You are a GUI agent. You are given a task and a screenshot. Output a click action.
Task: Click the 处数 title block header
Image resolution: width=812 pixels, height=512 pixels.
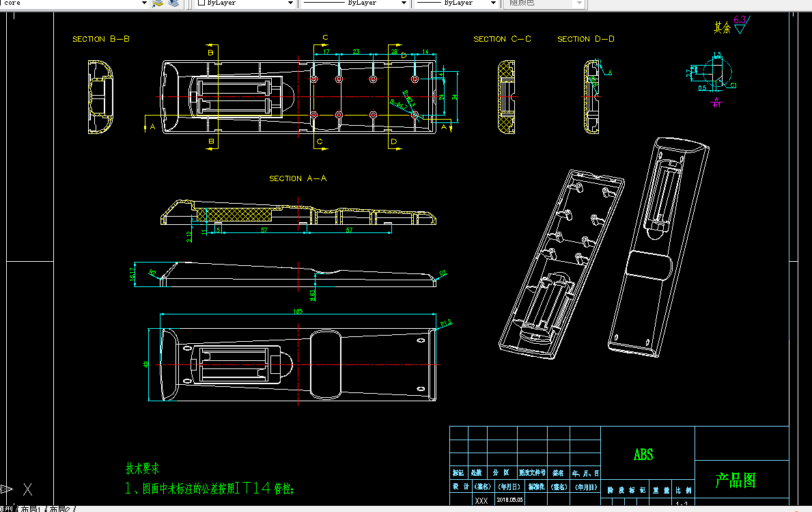tap(477, 472)
